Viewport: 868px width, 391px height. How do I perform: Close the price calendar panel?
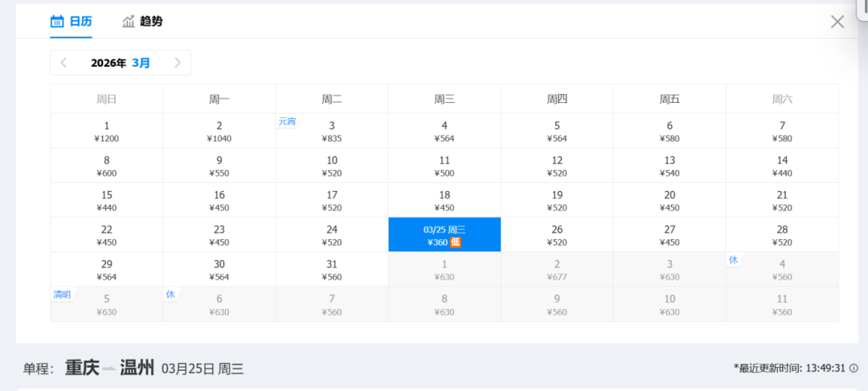coord(837,22)
